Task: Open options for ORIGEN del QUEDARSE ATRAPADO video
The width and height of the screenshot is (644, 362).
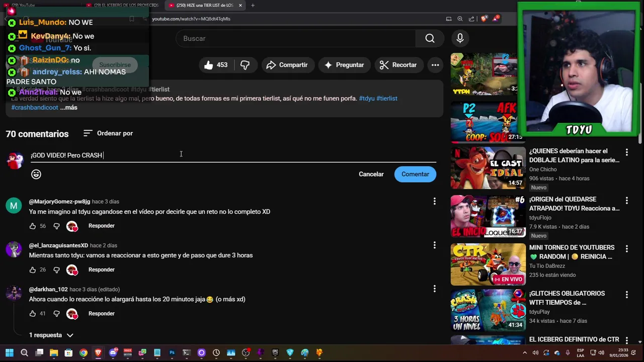Action: click(x=627, y=200)
